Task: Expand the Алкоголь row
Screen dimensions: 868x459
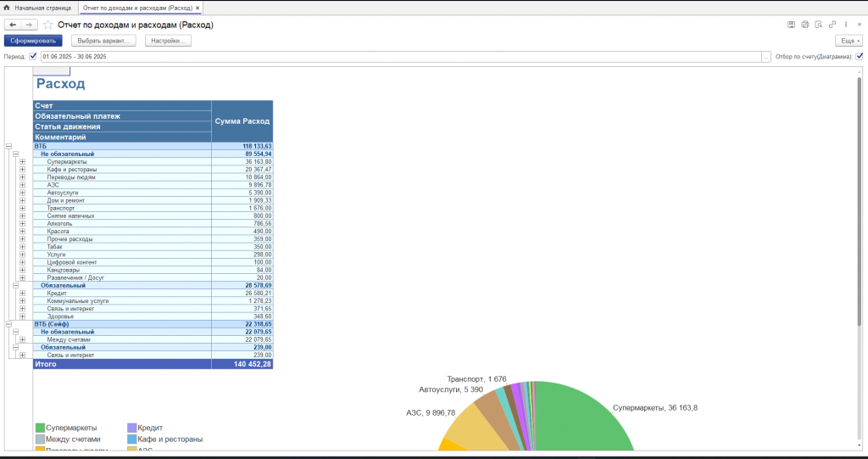Action: pyautogui.click(x=22, y=224)
